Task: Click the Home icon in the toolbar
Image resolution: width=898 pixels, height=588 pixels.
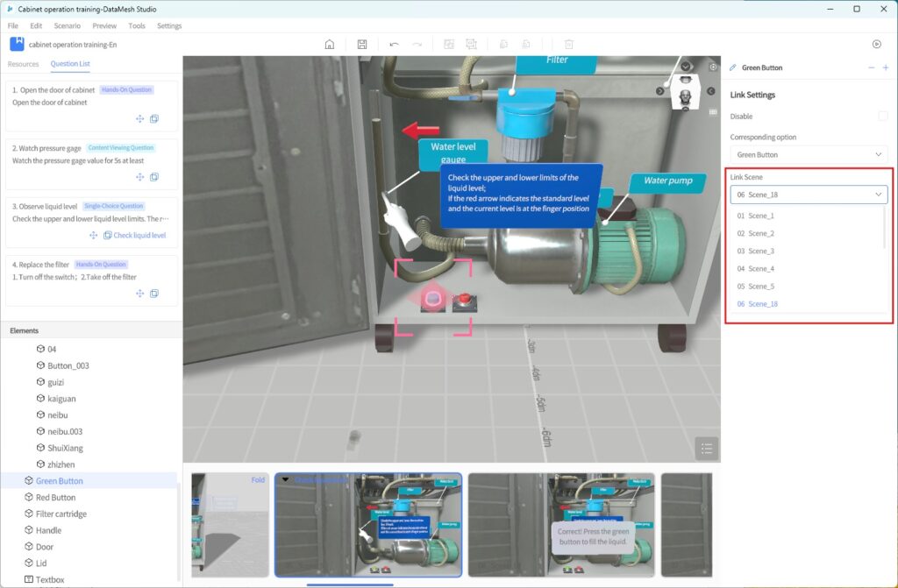Action: coord(330,44)
